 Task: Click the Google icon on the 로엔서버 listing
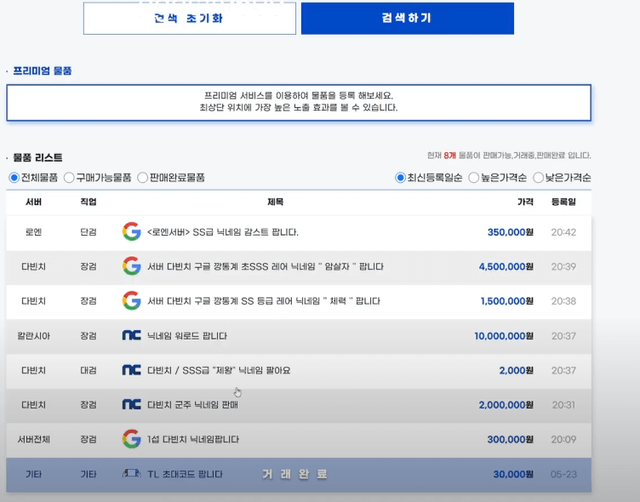(131, 232)
